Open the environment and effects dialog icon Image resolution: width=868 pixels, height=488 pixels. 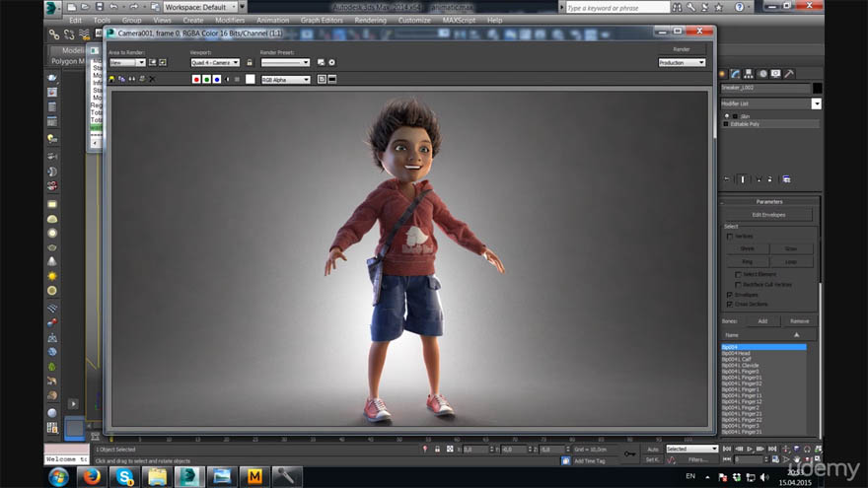click(x=331, y=62)
